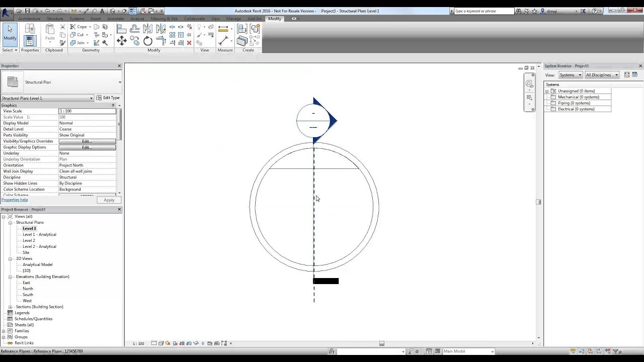The height and width of the screenshot is (362, 644).
Task: Click the Edit button for Visibility/Graphics Overrides
Action: tap(86, 141)
